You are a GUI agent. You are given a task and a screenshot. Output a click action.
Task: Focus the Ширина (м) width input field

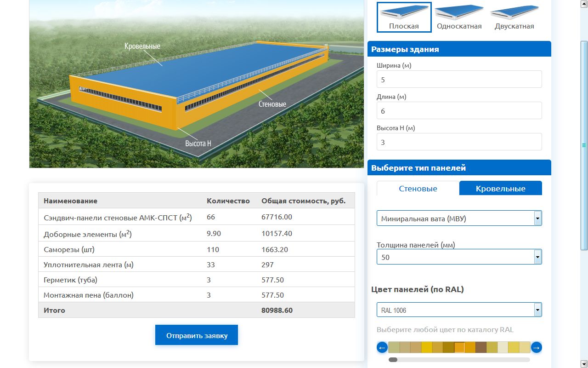[459, 79]
